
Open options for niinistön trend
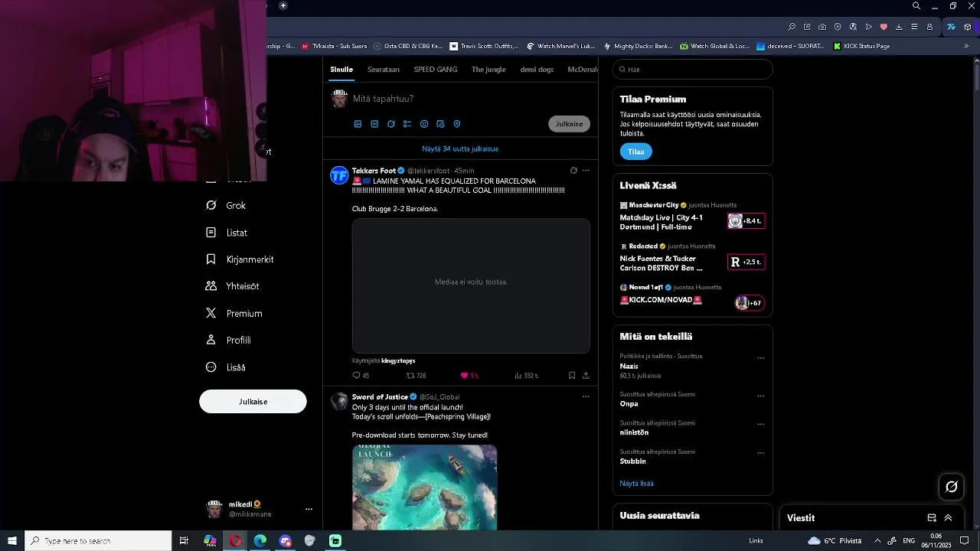[x=760, y=424]
